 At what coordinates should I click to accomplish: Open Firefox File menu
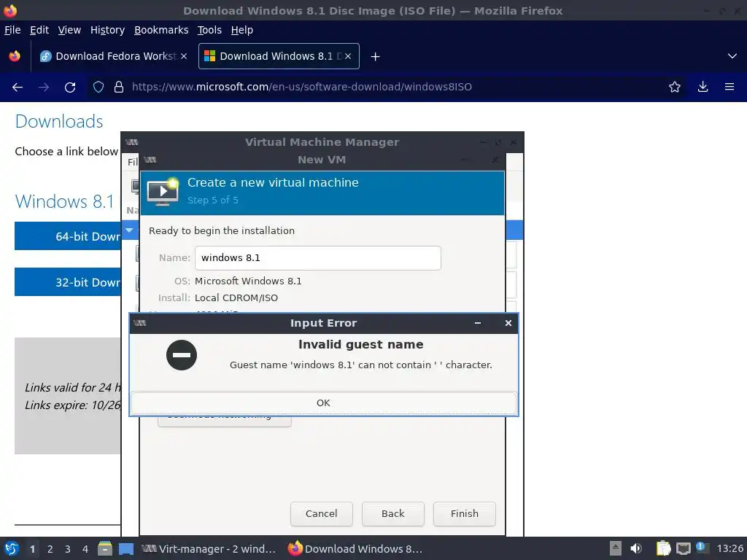(x=12, y=30)
